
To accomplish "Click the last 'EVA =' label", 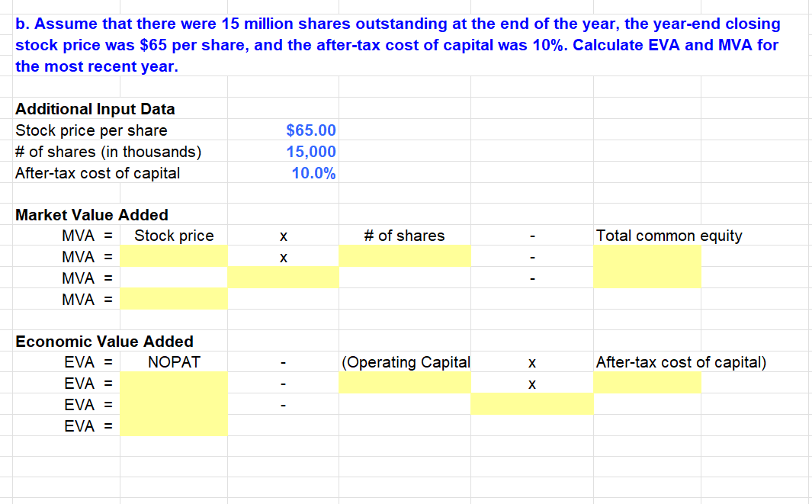I will (88, 425).
